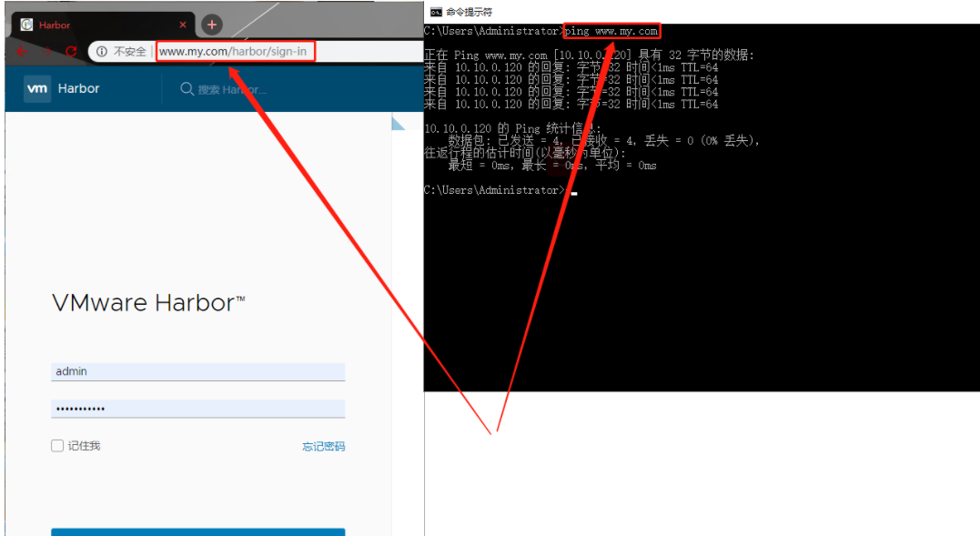This screenshot has width=980, height=536.
Task: Click the 'VMware Harbor' heading text
Action: click(x=148, y=303)
